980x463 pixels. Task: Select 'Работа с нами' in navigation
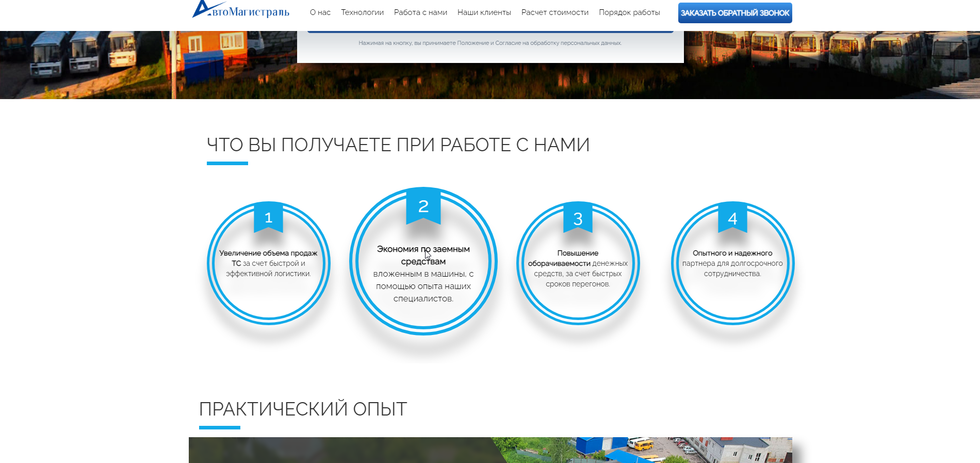tap(420, 12)
